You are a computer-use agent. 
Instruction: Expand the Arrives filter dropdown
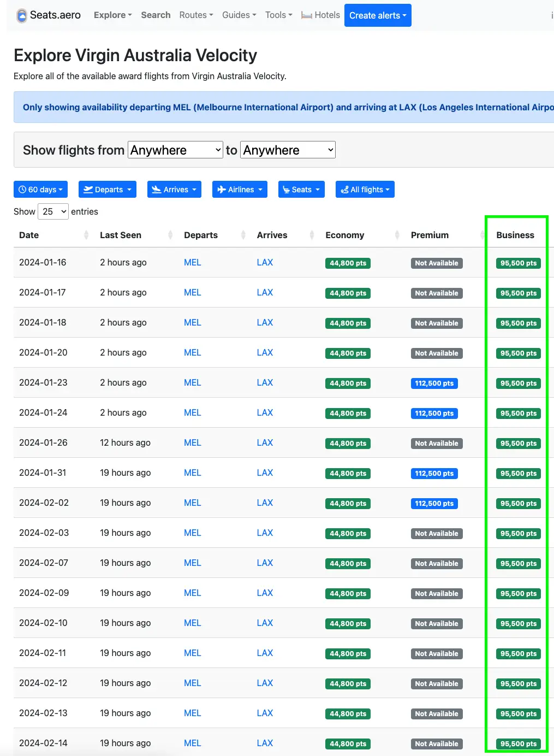[x=174, y=190]
